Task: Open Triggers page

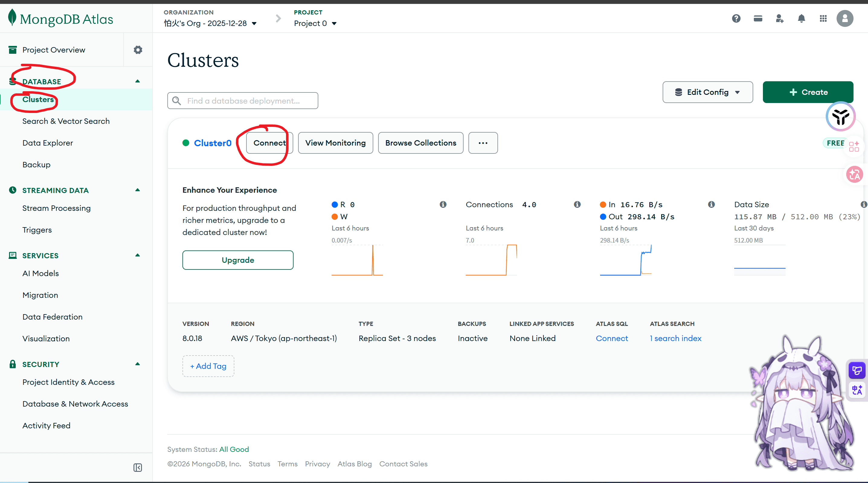Action: point(37,230)
